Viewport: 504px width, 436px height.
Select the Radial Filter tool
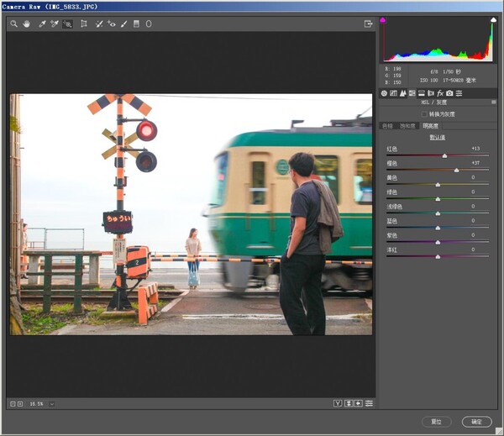tap(149, 24)
